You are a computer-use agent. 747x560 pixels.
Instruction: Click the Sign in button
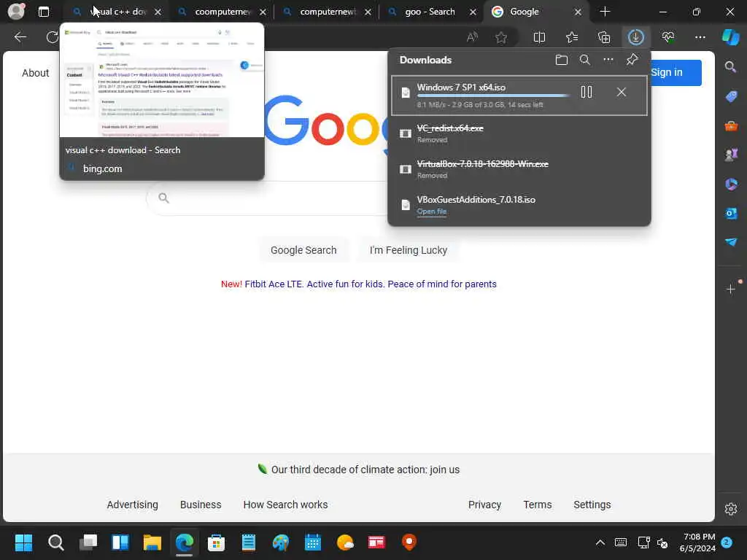(x=676, y=72)
